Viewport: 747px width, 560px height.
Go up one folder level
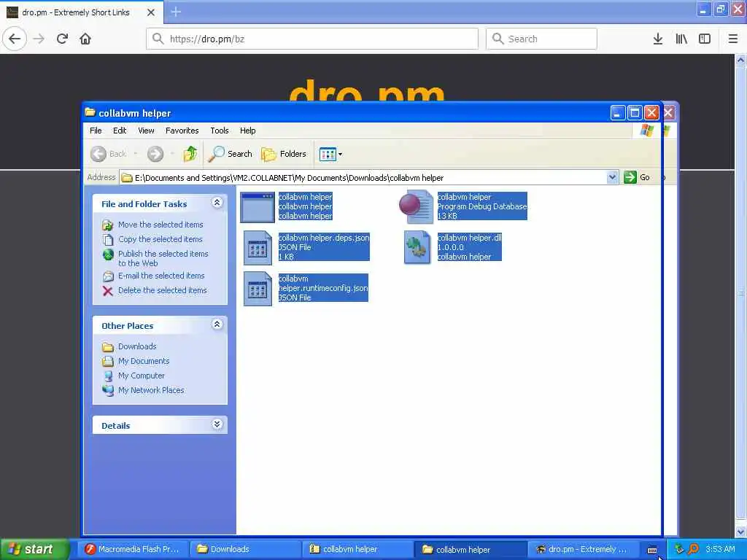point(190,154)
